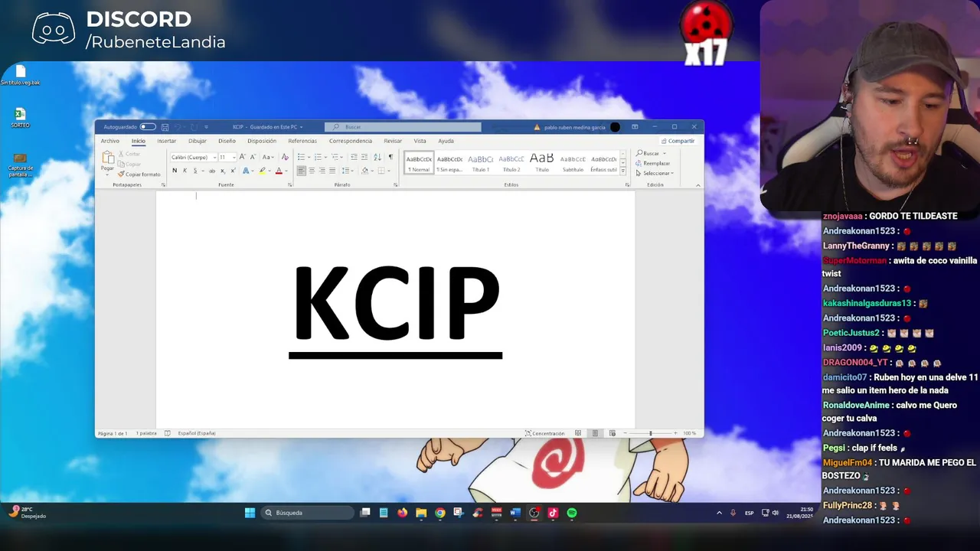Toggle bold with the N button

tap(175, 171)
